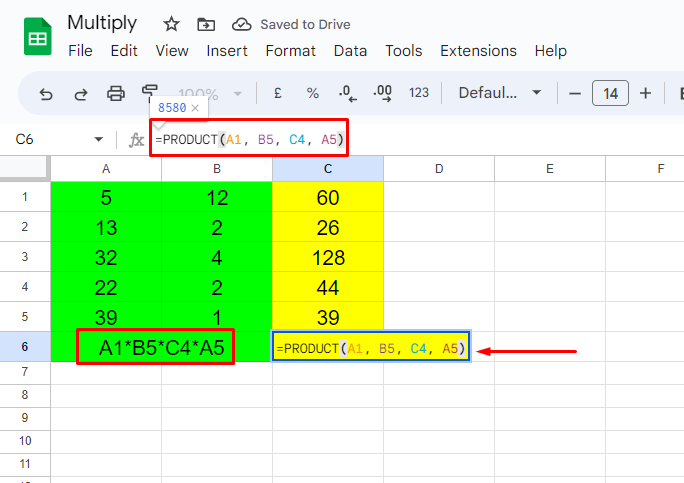
Task: Select cell C4 with value 44
Action: (x=328, y=287)
